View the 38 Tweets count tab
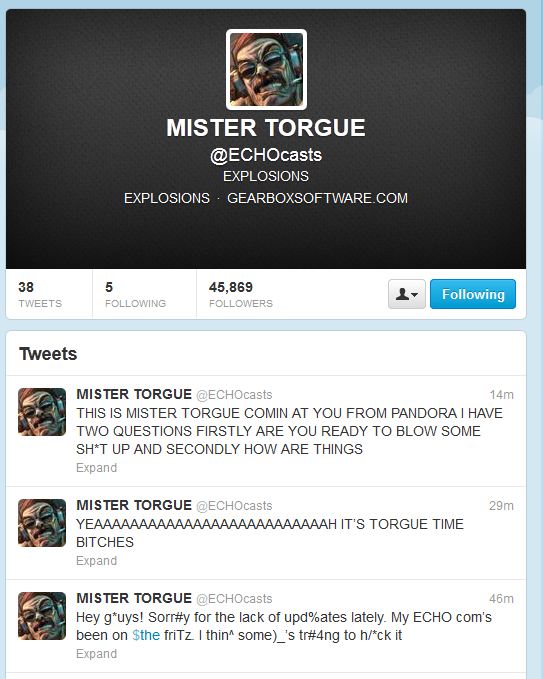Viewport: 543px width, 679px height. [x=40, y=294]
